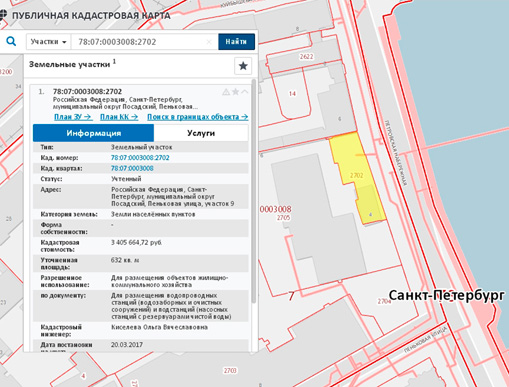Click the Публичная кадастровая карта logo
This screenshot has height=387, width=509.
(87, 16)
